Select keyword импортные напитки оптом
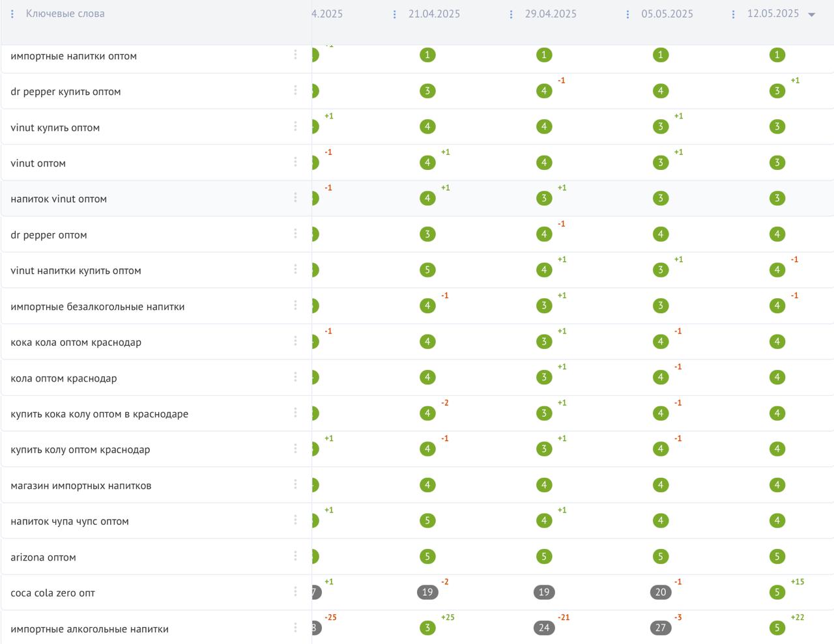The width and height of the screenshot is (834, 644). [x=74, y=56]
